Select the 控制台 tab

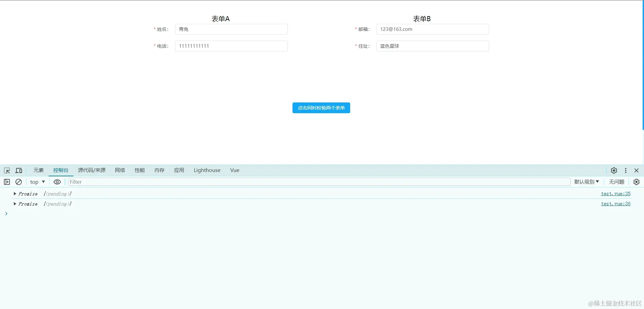pos(61,170)
